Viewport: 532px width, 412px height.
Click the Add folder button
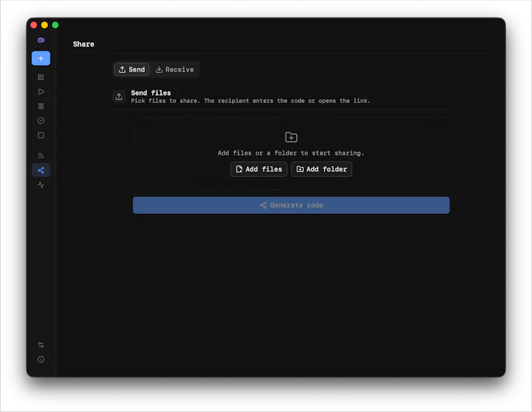point(322,169)
